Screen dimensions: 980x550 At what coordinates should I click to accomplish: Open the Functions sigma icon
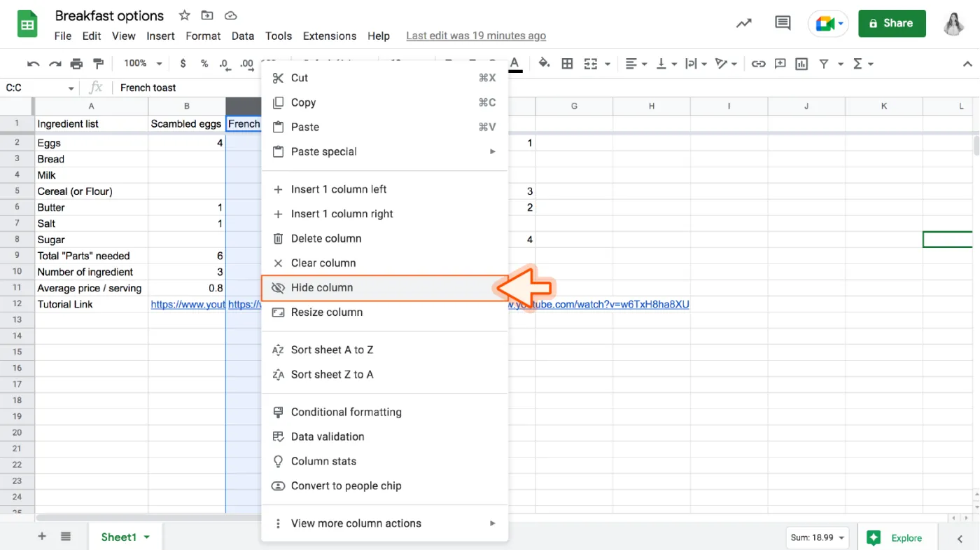coord(863,64)
